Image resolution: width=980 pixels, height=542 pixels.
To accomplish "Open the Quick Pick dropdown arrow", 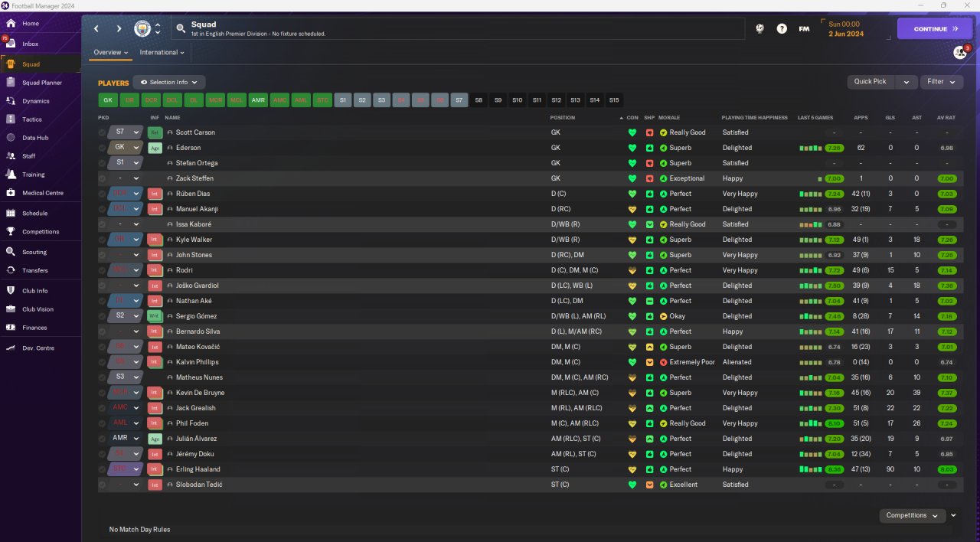I will pos(906,82).
